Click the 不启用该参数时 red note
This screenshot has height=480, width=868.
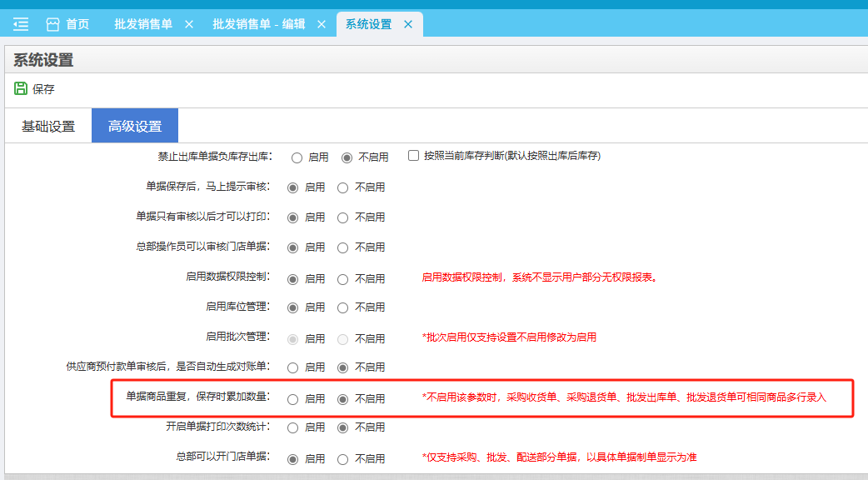[624, 397]
